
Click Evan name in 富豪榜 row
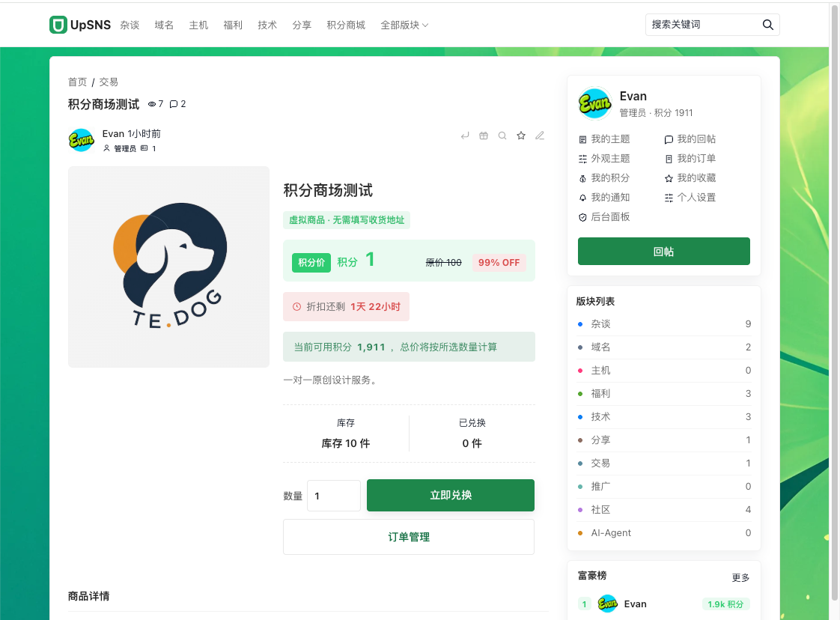636,604
